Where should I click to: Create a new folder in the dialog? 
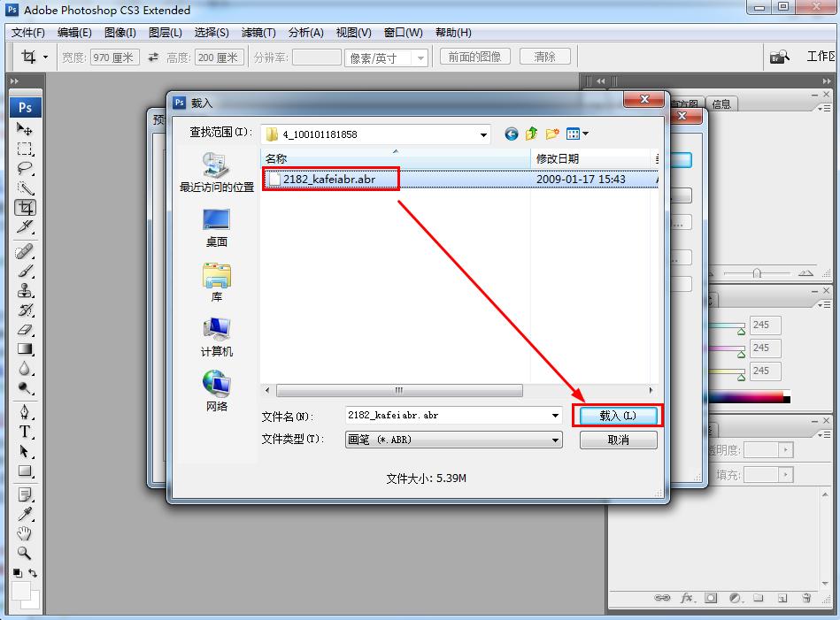click(552, 134)
